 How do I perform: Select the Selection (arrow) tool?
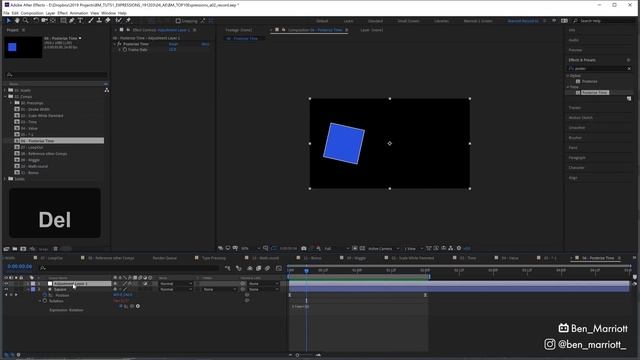[8, 20]
